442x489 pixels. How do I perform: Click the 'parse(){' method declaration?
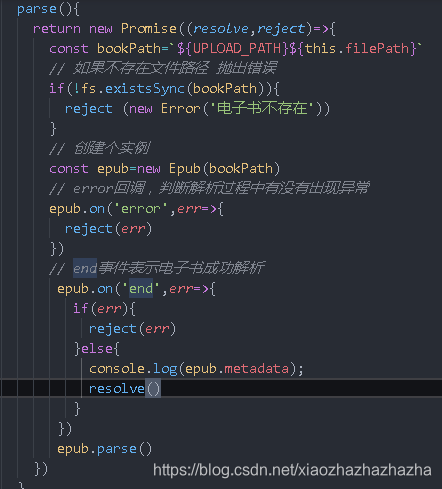(x=48, y=9)
